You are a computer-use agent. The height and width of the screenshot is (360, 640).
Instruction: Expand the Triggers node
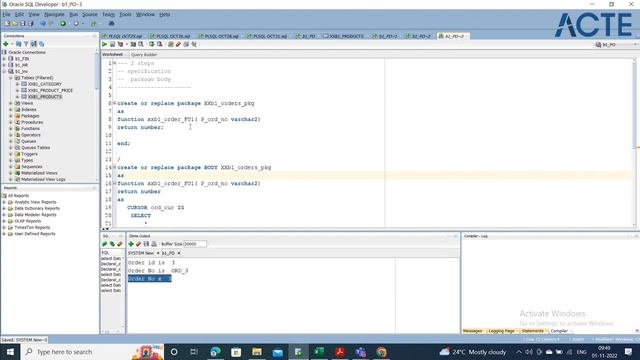[x=11, y=154]
